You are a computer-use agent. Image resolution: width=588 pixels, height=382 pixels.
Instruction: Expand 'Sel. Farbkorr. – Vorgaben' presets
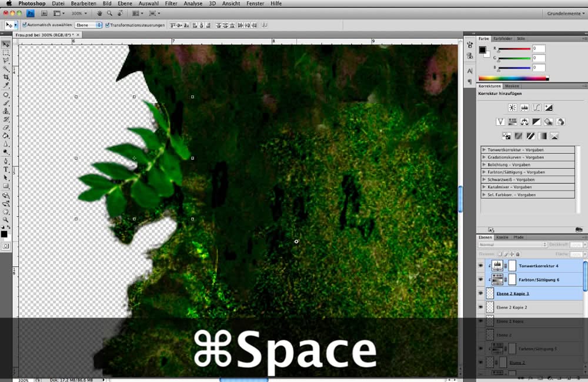(x=484, y=195)
